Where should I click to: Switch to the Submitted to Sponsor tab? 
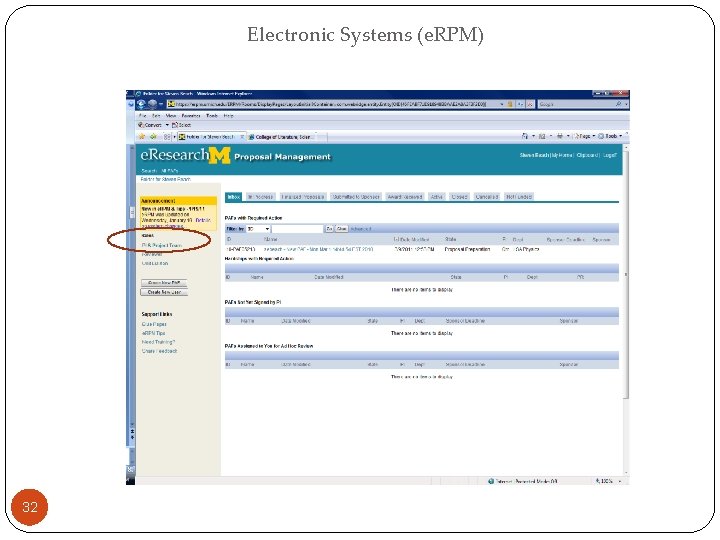coord(356,197)
